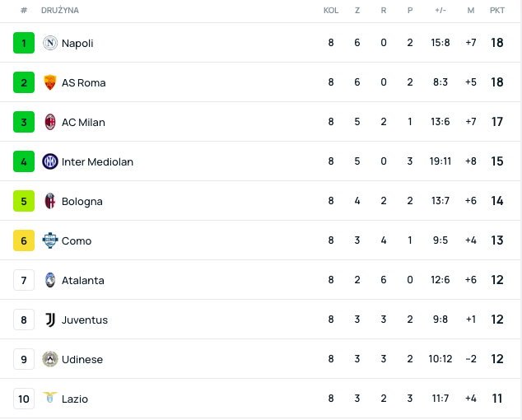Open the Inter Mediolan team page
The image size is (522, 420).
97,161
